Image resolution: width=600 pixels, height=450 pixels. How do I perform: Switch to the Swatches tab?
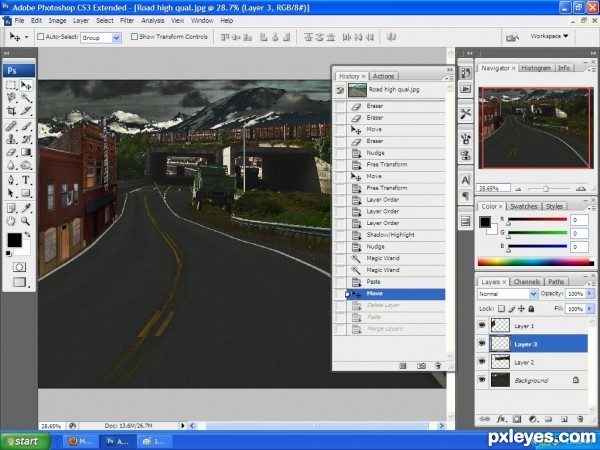pos(523,206)
